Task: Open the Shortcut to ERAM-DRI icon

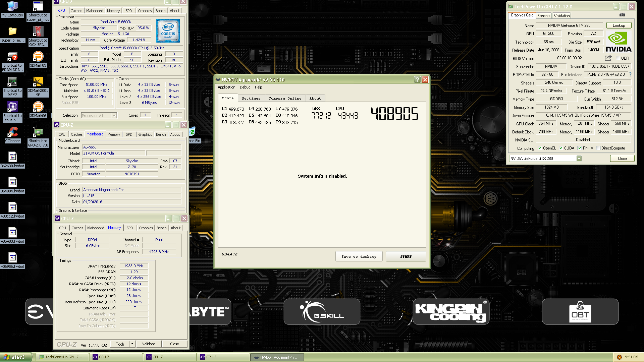Action: point(12,62)
